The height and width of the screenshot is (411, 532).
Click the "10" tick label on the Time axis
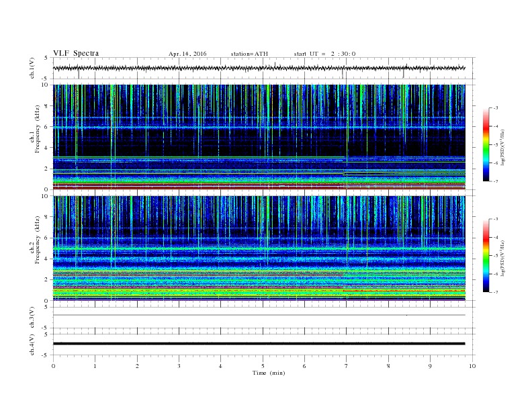(x=472, y=366)
